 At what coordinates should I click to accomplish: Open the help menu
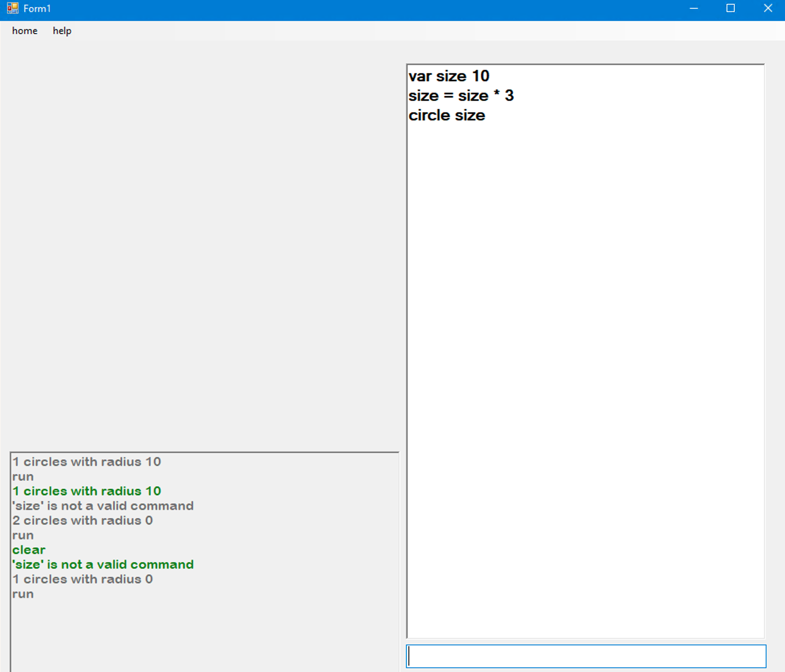coord(62,31)
